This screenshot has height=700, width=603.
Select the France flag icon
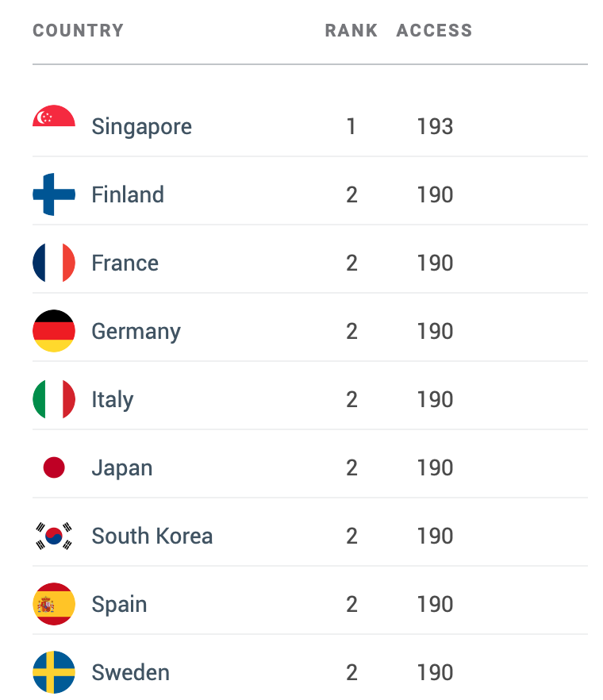(x=54, y=263)
